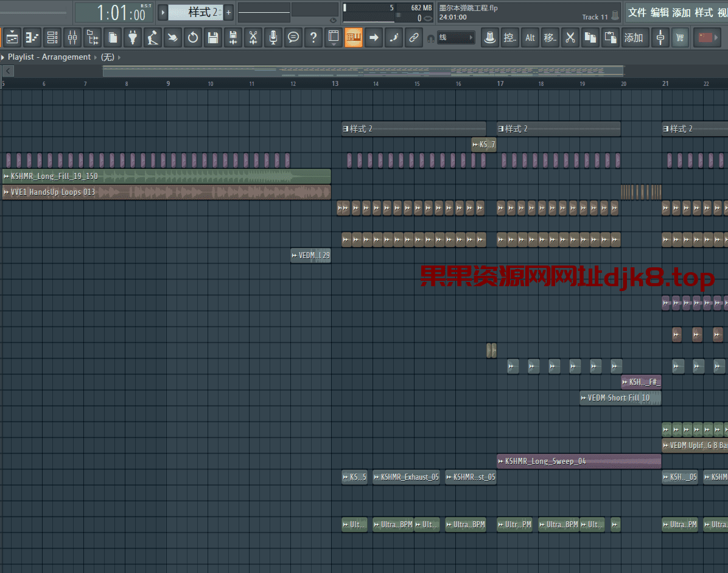Viewport: 728px width, 573px height.
Task: Open the snap 线 dropdown selector
Action: (x=455, y=38)
